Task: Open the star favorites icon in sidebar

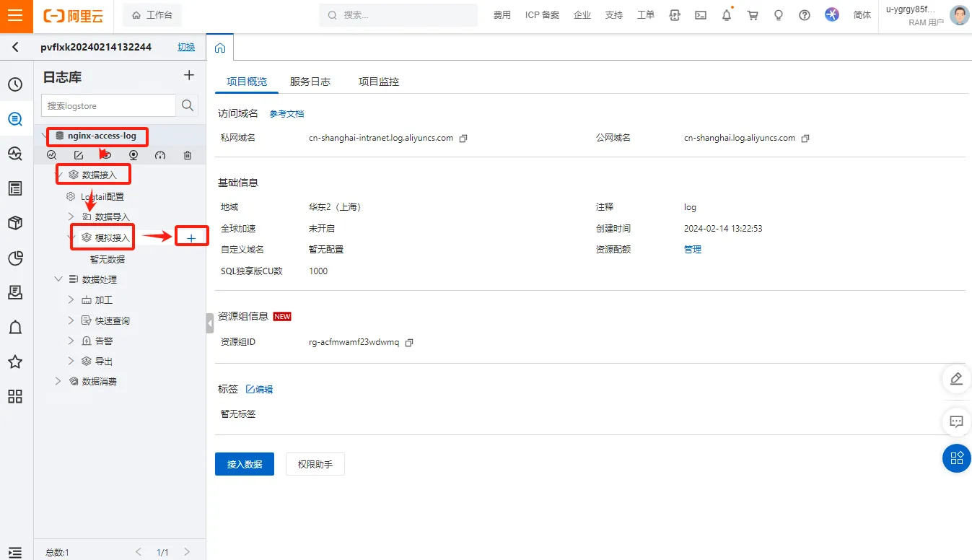Action: pyautogui.click(x=15, y=362)
